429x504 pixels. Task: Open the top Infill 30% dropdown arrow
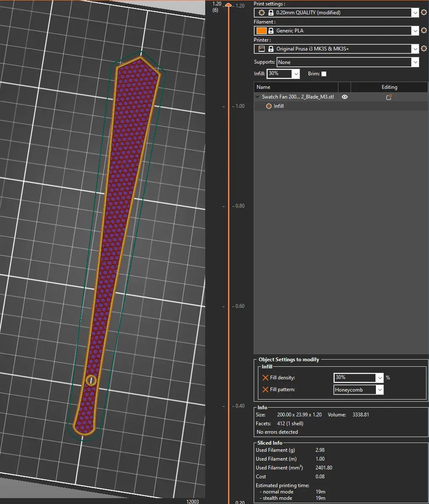click(x=296, y=74)
